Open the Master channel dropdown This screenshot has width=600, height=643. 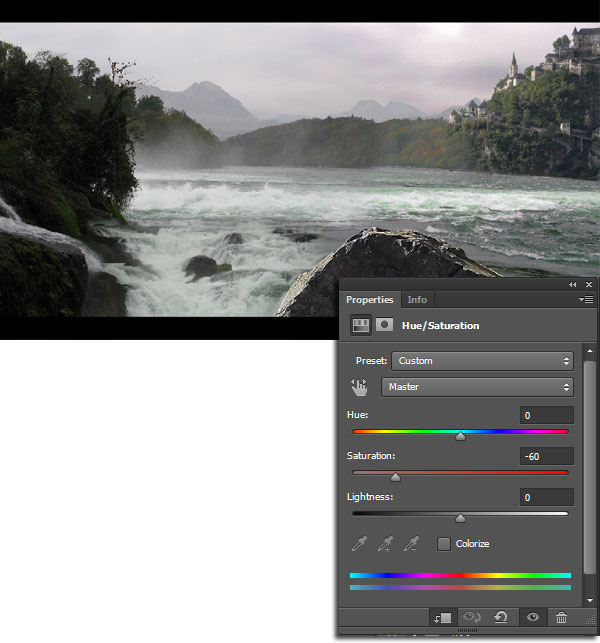477,387
